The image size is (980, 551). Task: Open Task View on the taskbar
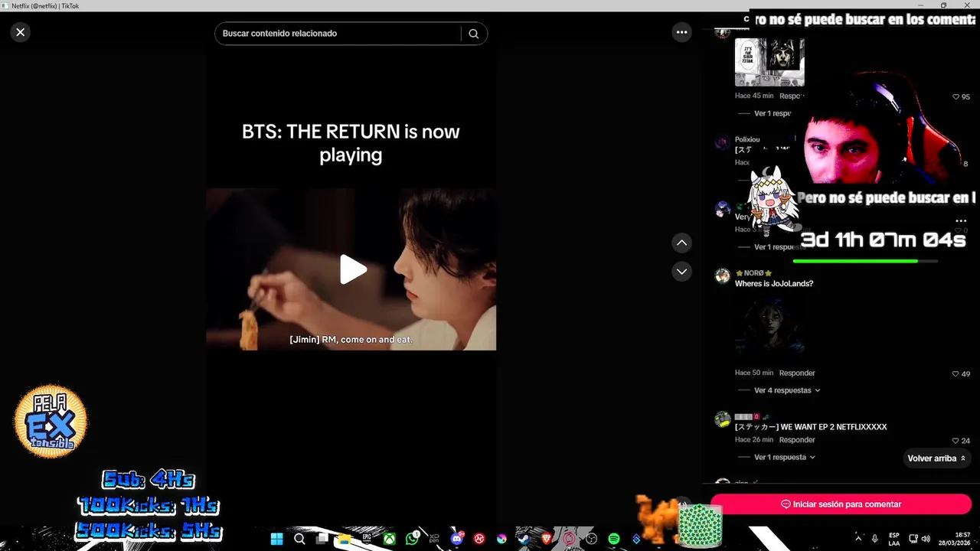[x=322, y=539]
